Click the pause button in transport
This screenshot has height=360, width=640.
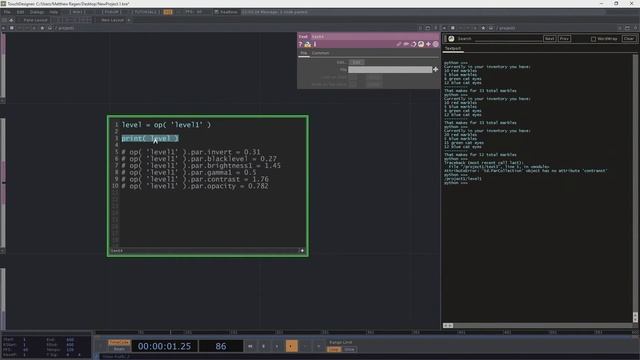pyautogui.click(x=264, y=346)
